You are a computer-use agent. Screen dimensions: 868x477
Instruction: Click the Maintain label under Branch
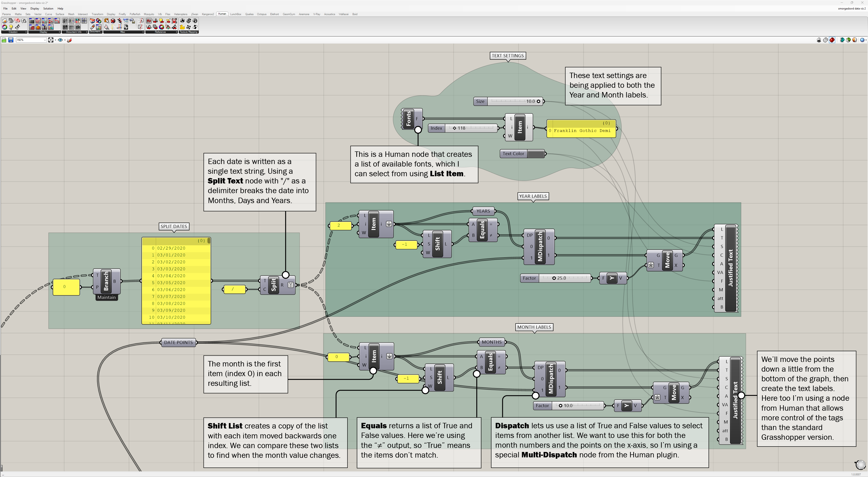pyautogui.click(x=106, y=297)
